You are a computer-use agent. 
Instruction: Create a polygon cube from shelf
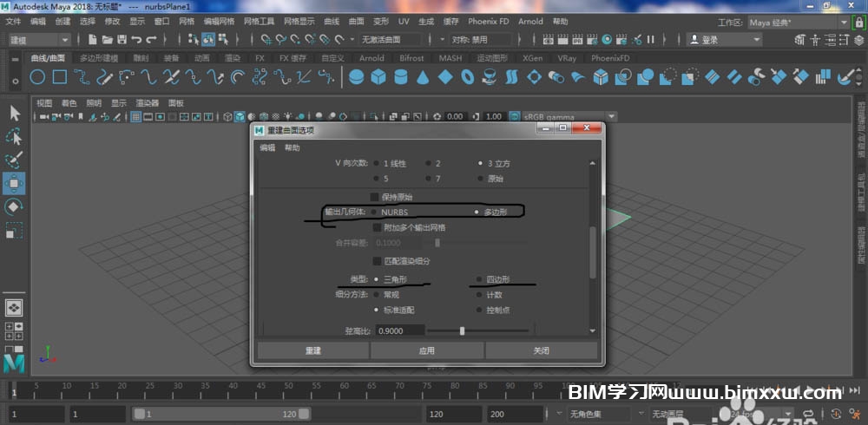[x=378, y=77]
